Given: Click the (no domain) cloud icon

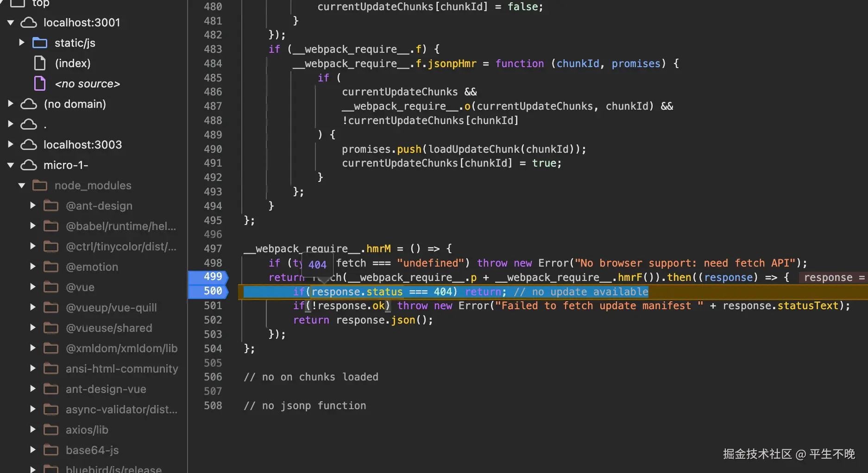Looking at the screenshot, I should 29,104.
